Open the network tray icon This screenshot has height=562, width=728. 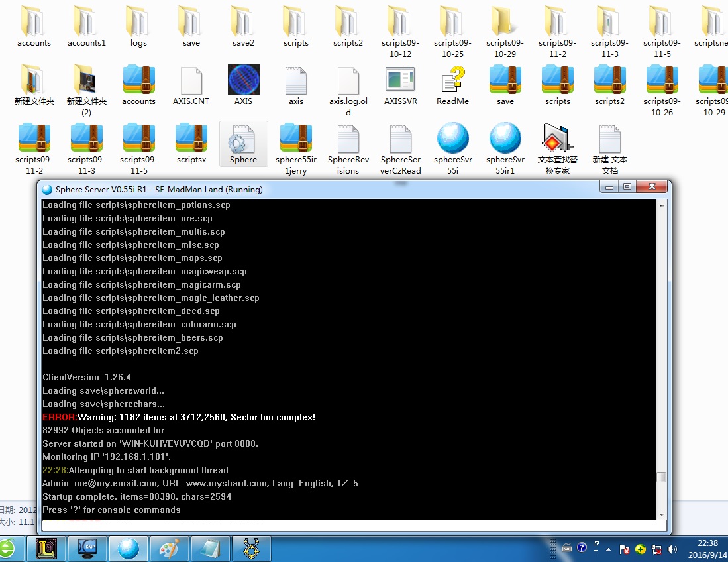(656, 549)
